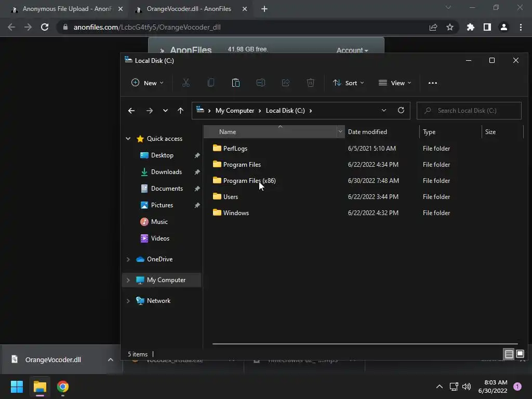Open Chrome three-dot menu

(x=521, y=27)
